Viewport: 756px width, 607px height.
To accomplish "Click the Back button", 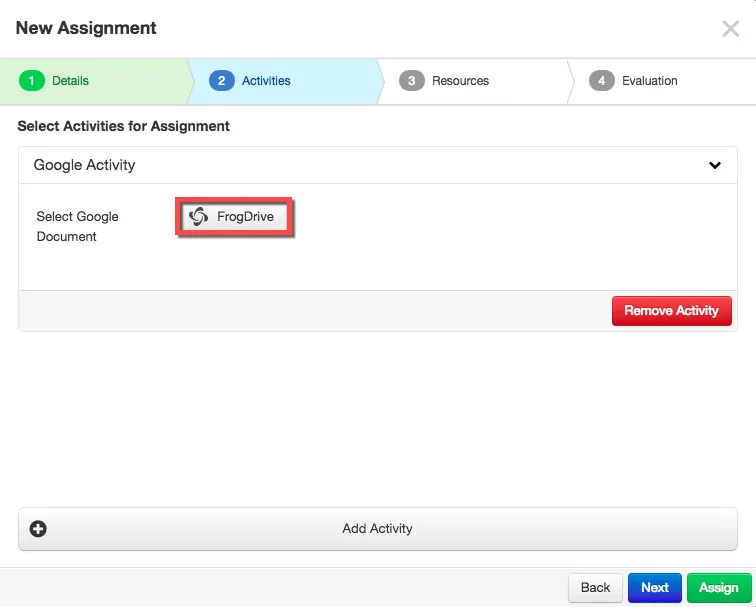I will pos(595,587).
